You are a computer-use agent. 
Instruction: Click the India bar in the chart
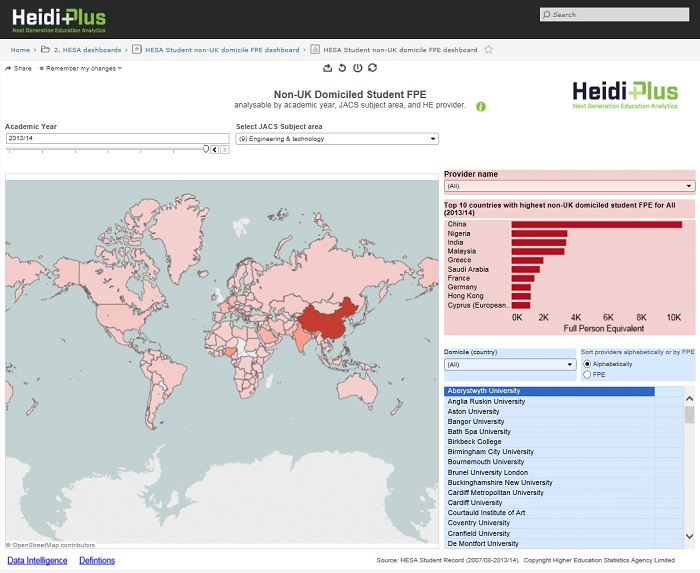[x=539, y=242]
